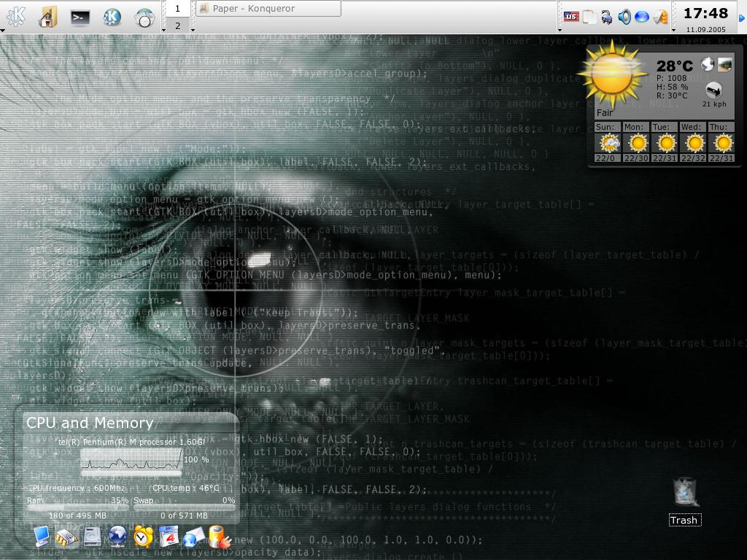Click Thursday's sunny forecast icon
Viewport: 747px width, 560px height.
click(722, 143)
